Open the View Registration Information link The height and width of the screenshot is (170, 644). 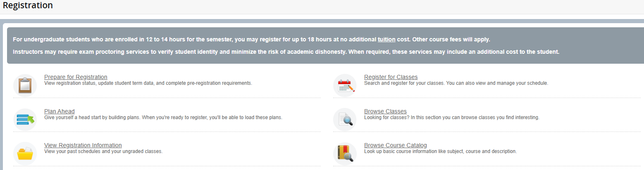coord(83,145)
